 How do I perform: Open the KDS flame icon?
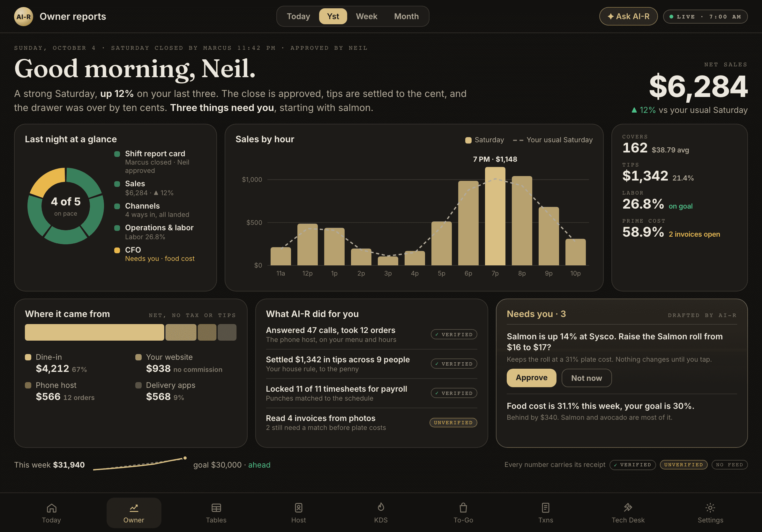click(x=381, y=507)
